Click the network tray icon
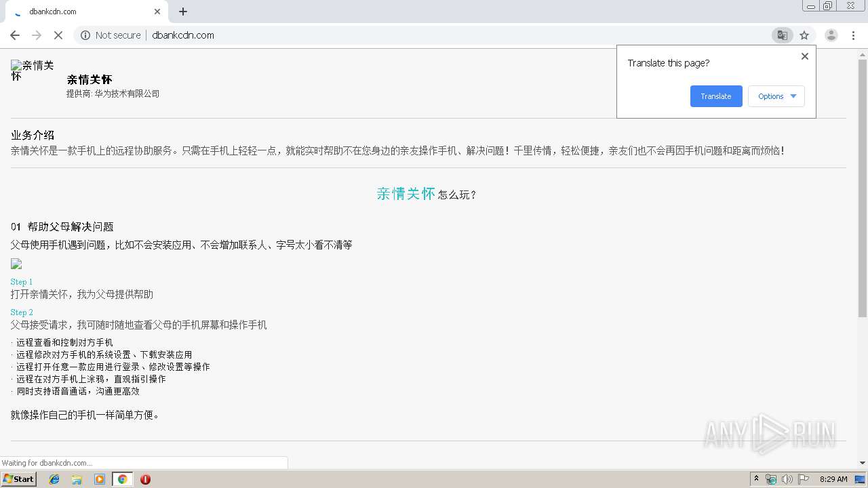868x488 pixels. pos(771,479)
